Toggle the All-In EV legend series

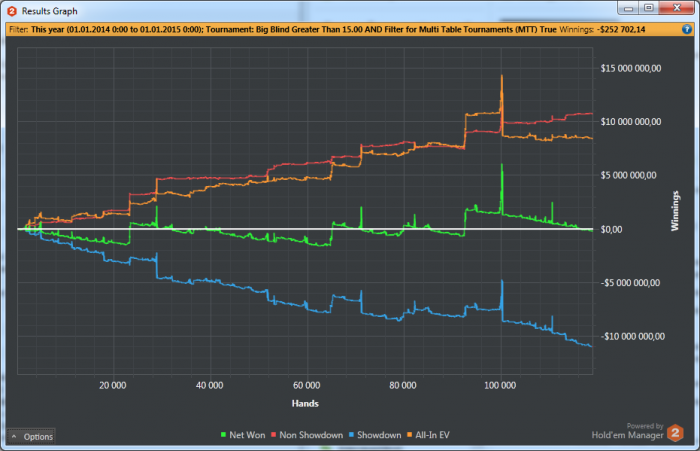[x=428, y=435]
